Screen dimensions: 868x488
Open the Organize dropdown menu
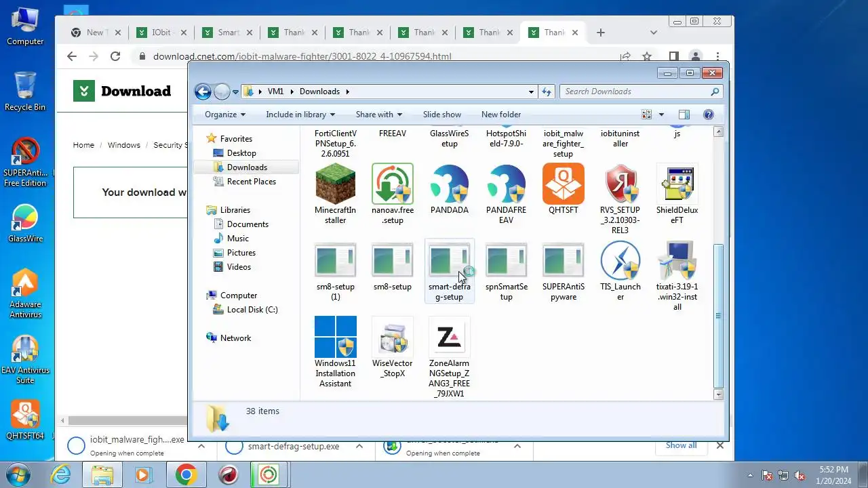pos(225,115)
